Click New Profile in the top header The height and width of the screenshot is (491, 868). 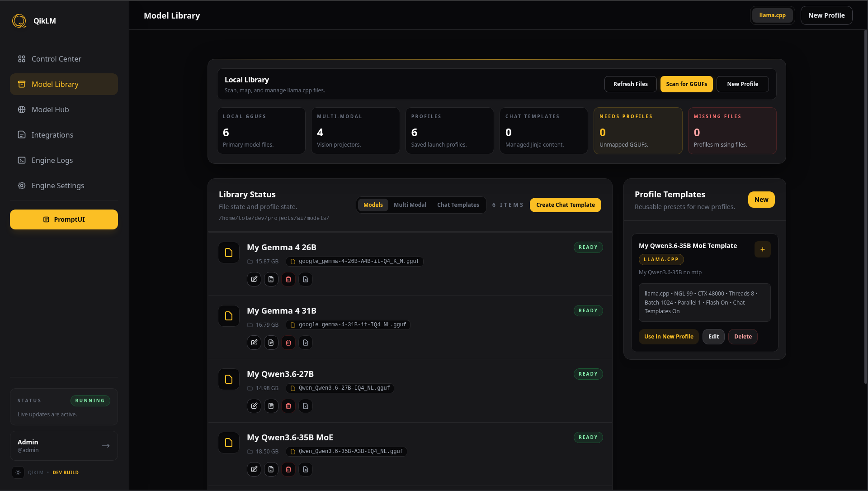coord(826,15)
